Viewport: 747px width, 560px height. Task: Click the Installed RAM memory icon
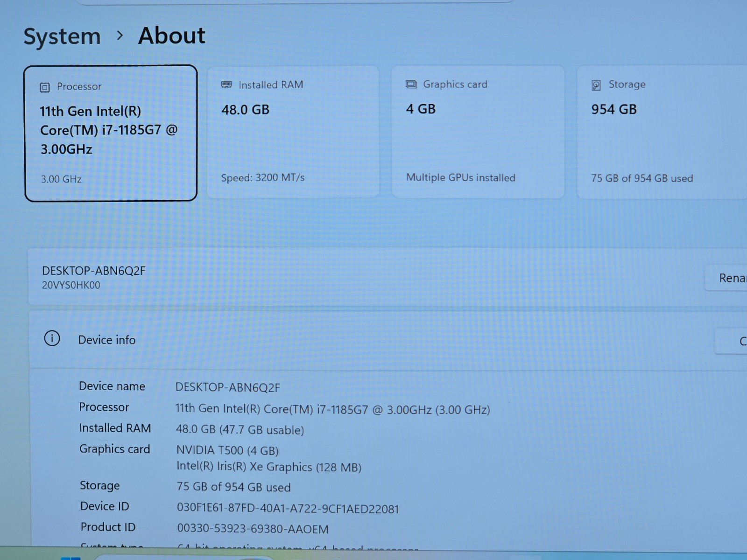point(226,84)
